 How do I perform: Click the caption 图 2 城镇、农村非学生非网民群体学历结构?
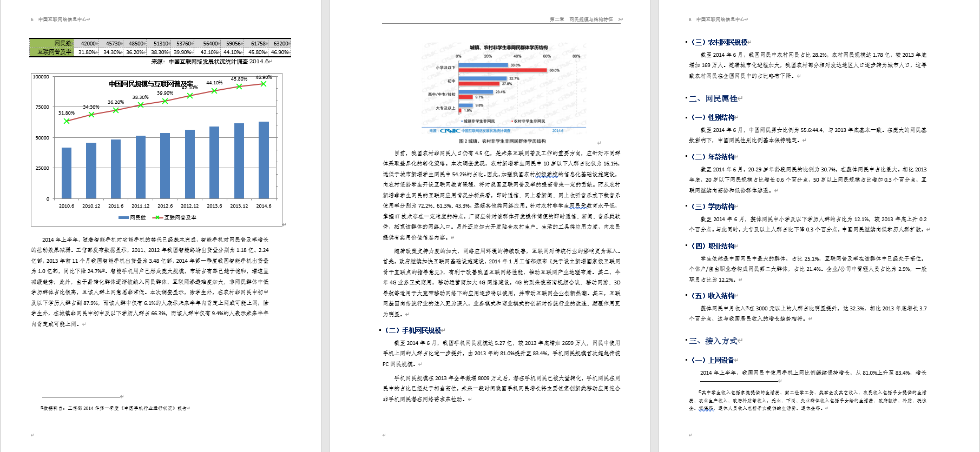click(502, 141)
